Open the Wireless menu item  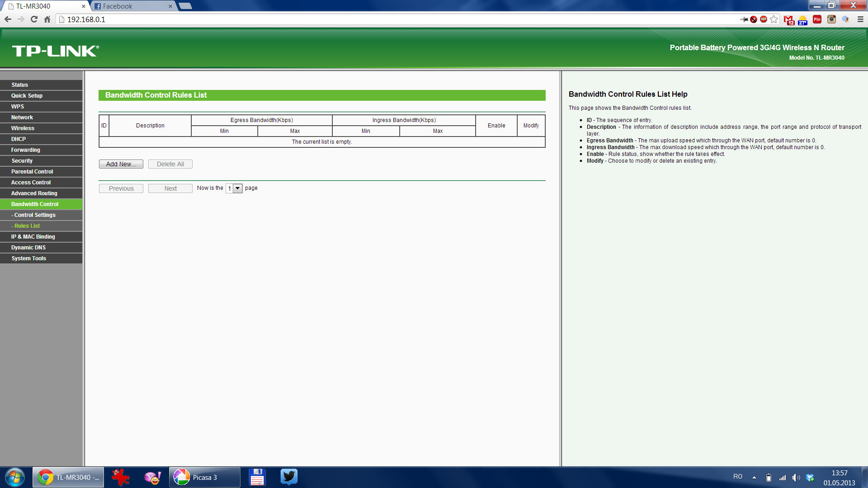[41, 128]
